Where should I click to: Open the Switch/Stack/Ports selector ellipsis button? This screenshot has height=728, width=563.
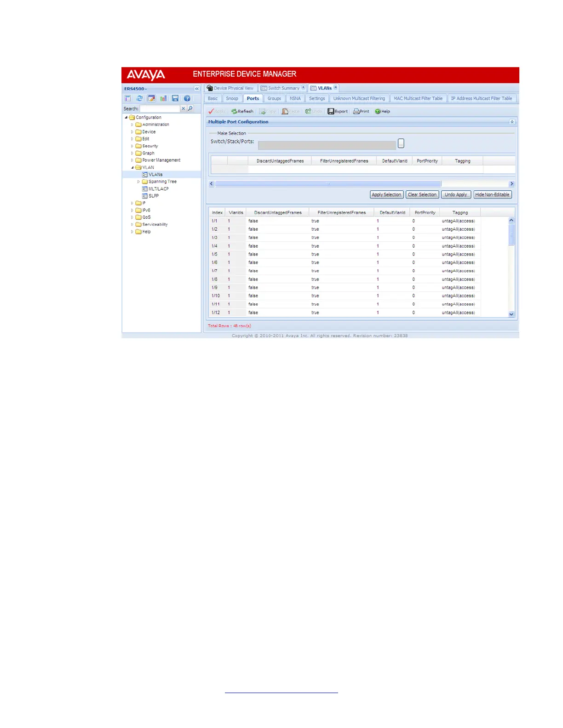(x=401, y=143)
